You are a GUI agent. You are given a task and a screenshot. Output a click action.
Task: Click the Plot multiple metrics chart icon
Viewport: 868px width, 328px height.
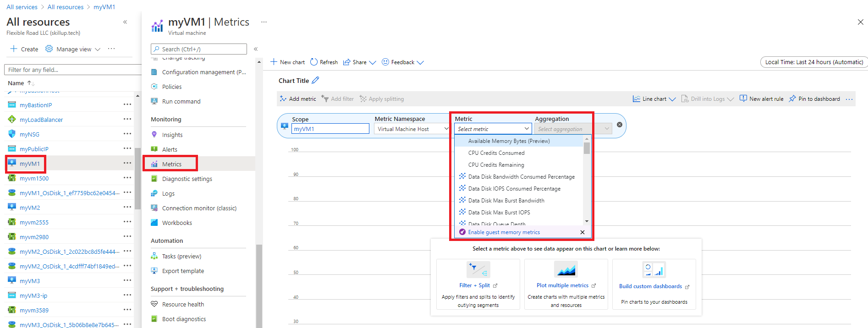pos(566,269)
